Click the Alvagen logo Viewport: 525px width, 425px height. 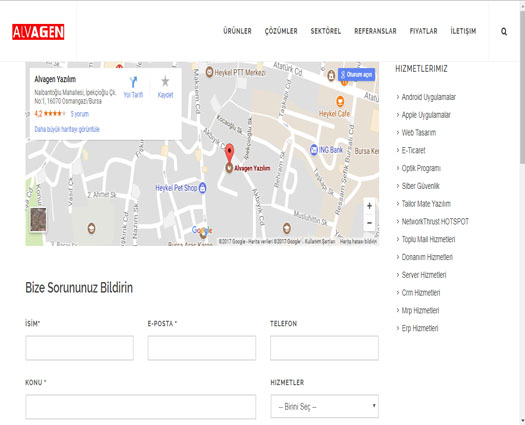click(x=38, y=32)
